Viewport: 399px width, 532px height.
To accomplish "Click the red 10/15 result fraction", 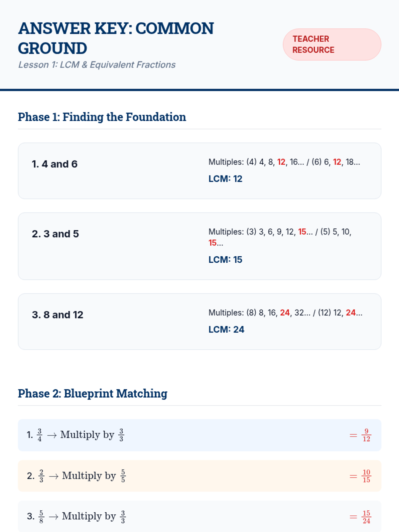I will point(366,476).
